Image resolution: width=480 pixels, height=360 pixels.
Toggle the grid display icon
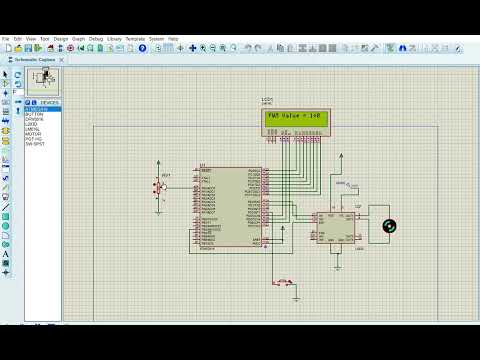click(x=169, y=48)
